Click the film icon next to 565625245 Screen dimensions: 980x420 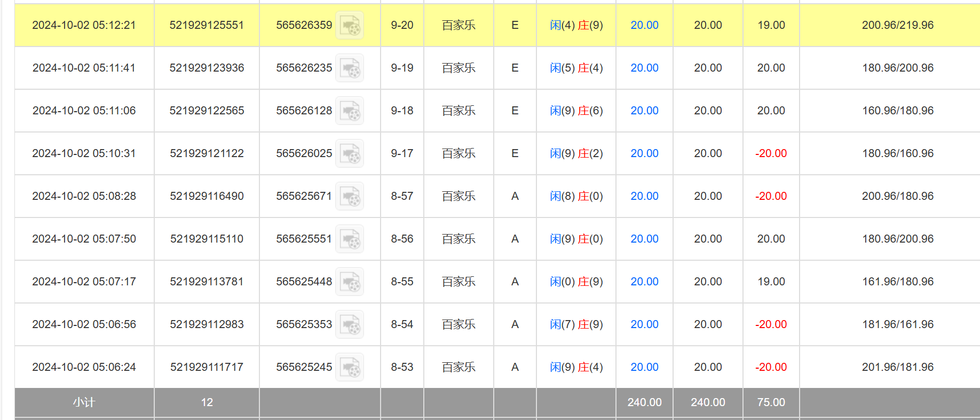[350, 367]
